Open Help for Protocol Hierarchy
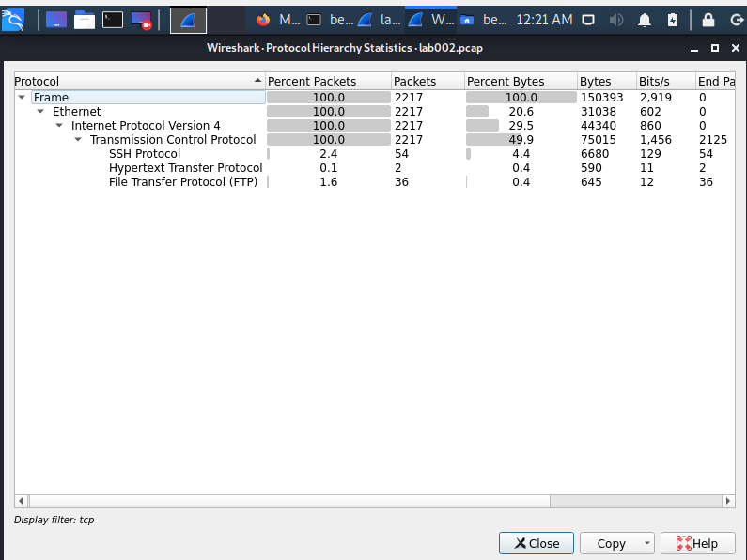 click(x=697, y=543)
